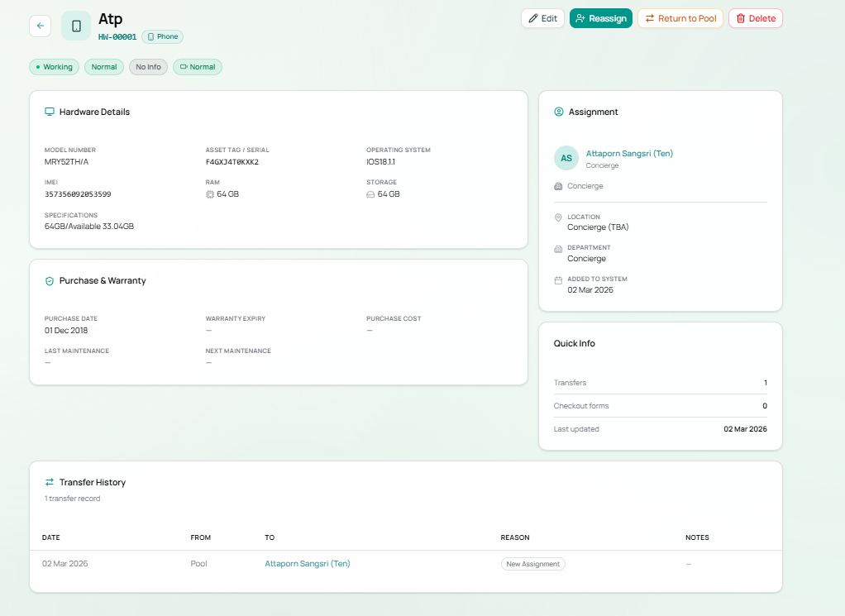Click location value Concierge (TBA)
The width and height of the screenshot is (845, 616).
(x=598, y=227)
